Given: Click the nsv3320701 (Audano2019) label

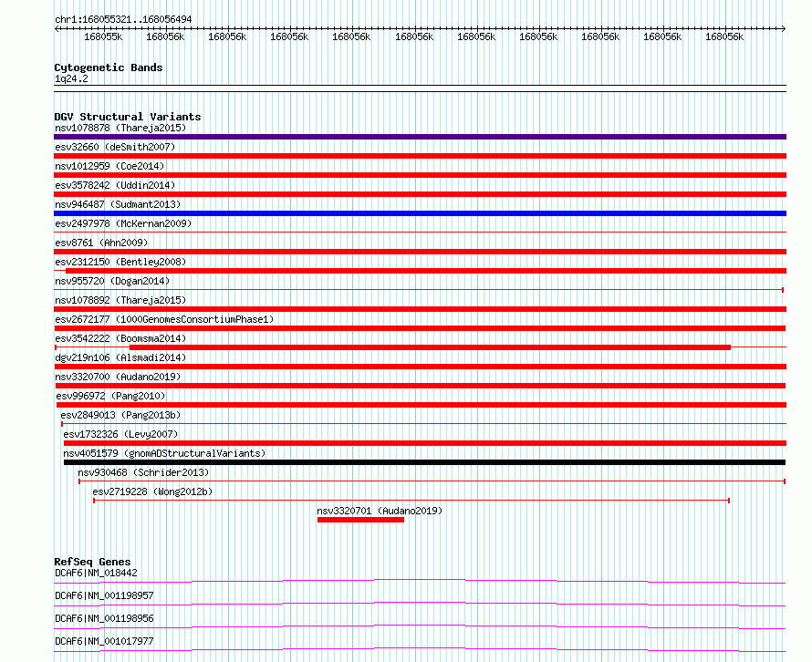Looking at the screenshot, I should 380,511.
